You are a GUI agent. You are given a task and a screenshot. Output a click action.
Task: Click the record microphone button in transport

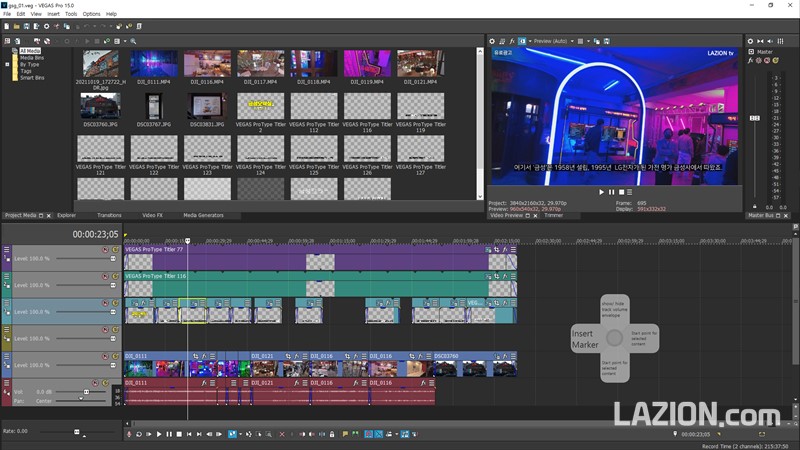click(x=129, y=434)
